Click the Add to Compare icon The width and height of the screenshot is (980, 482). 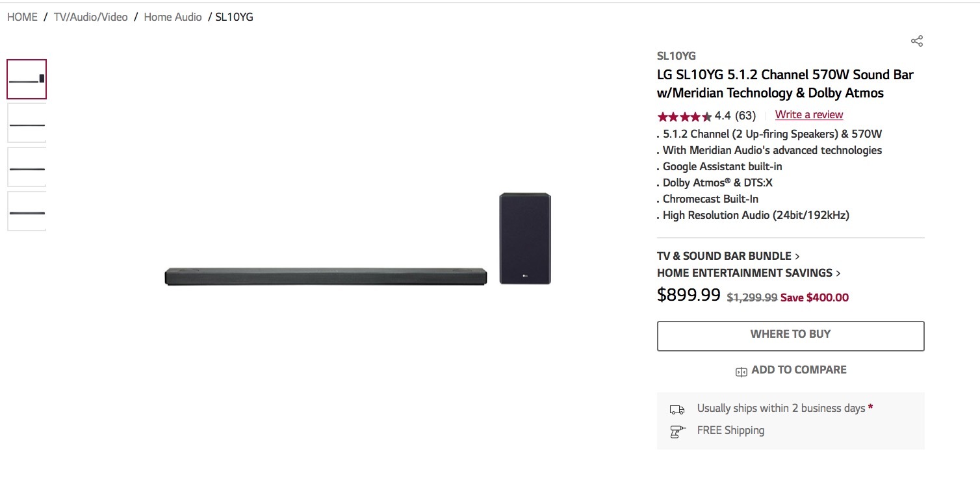(741, 372)
